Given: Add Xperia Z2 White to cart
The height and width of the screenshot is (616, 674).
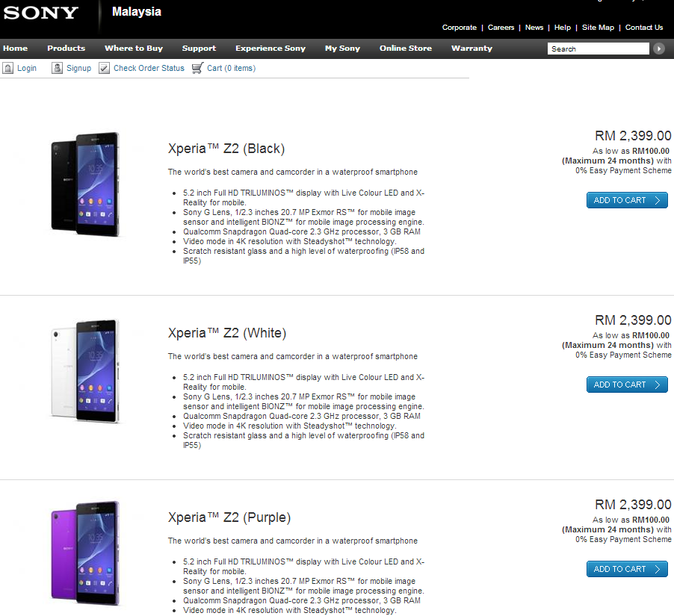Looking at the screenshot, I should tap(627, 385).
